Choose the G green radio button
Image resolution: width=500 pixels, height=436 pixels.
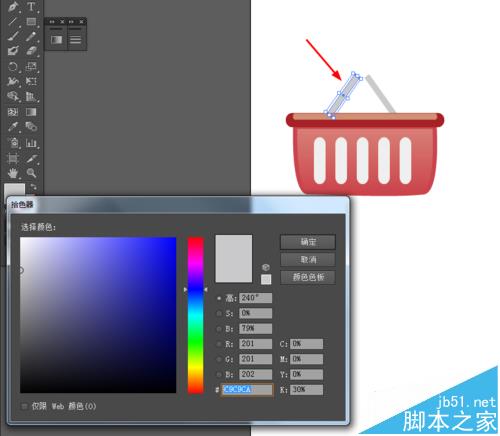click(219, 359)
